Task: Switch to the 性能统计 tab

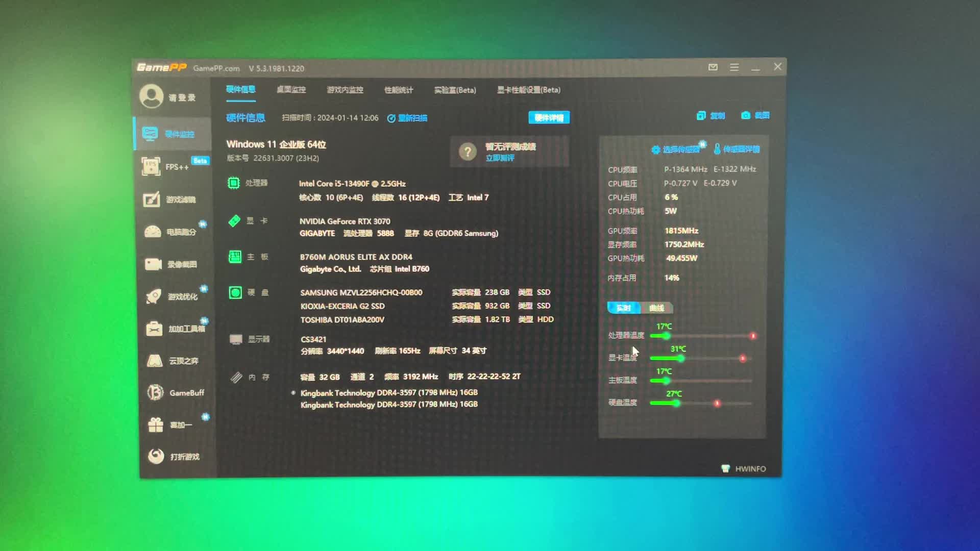Action: [399, 90]
